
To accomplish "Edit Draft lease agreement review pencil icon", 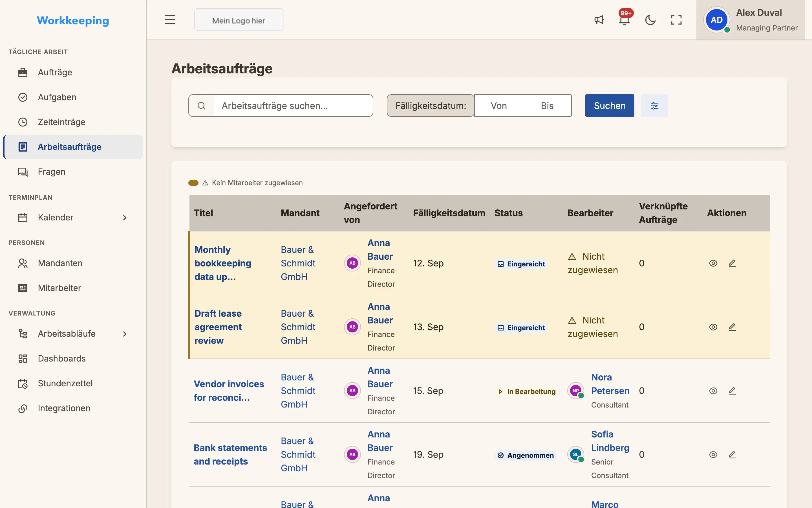I will (732, 327).
